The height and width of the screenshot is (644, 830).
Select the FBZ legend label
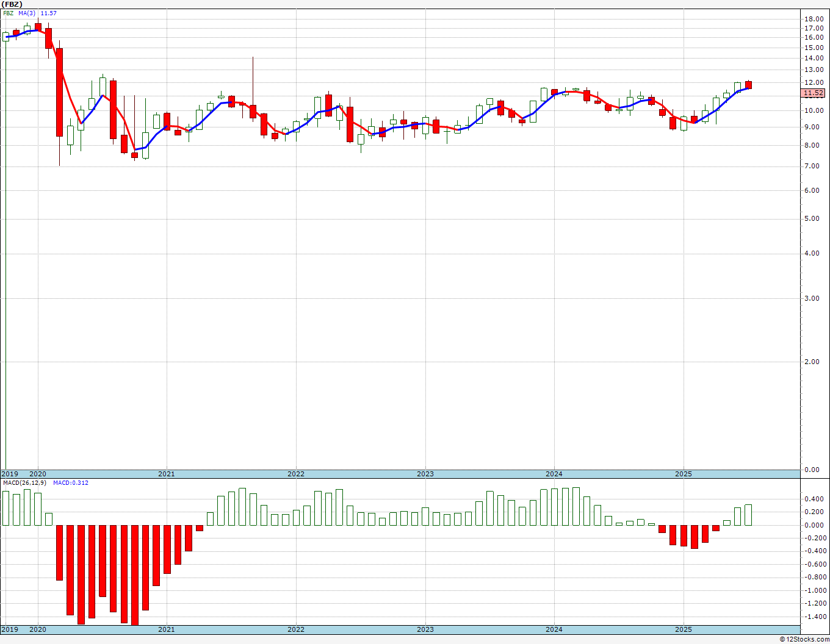(9, 13)
